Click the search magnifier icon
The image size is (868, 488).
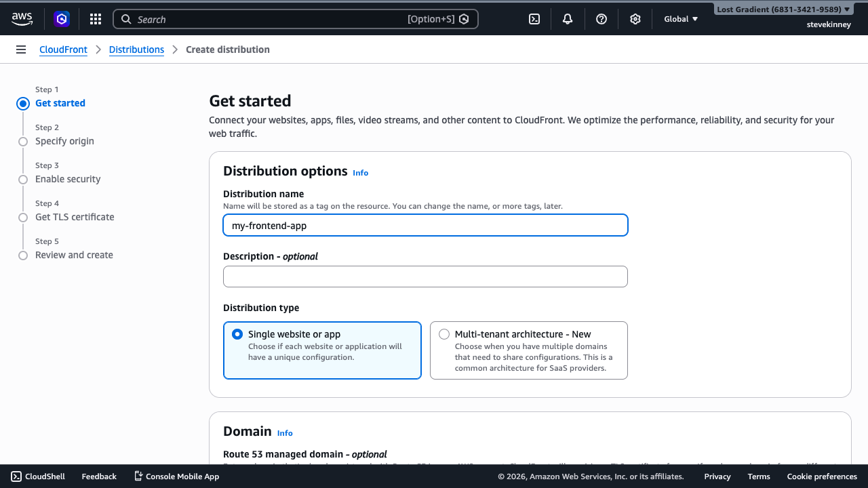[126, 19]
